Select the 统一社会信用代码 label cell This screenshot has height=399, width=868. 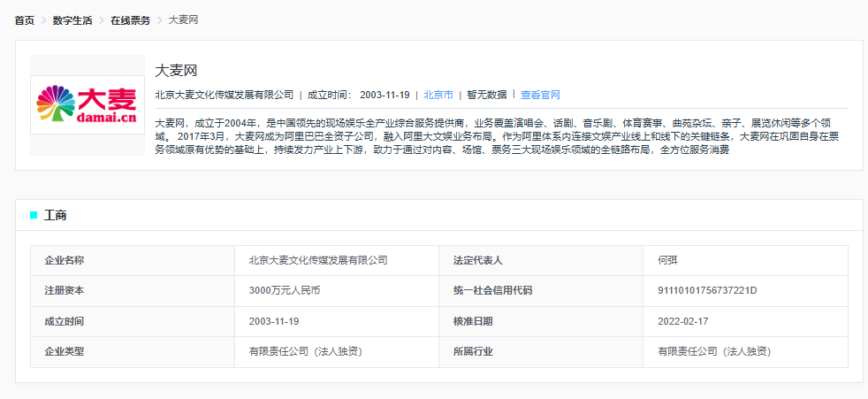[541, 291]
